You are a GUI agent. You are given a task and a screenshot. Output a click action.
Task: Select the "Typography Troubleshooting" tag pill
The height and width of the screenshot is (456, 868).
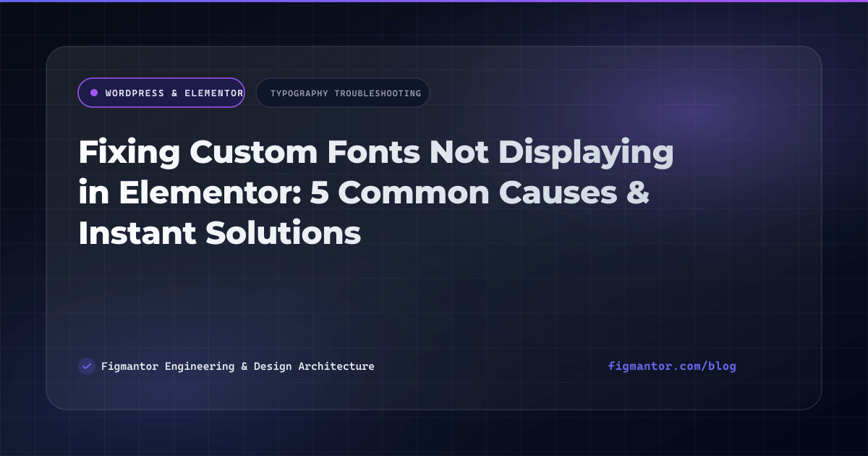pyautogui.click(x=343, y=93)
